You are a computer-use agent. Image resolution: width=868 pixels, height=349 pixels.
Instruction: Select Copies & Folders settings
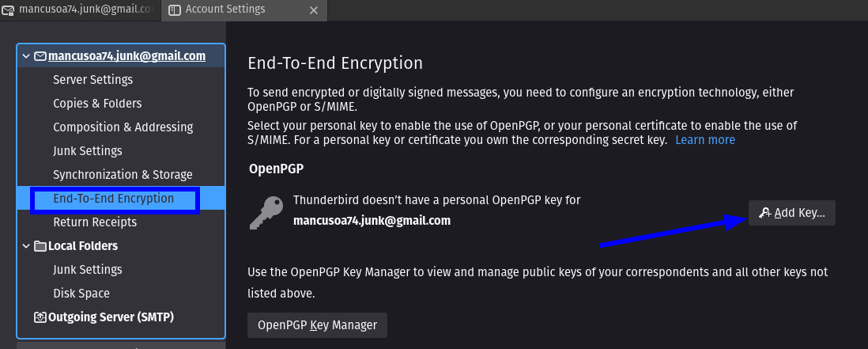pos(97,104)
